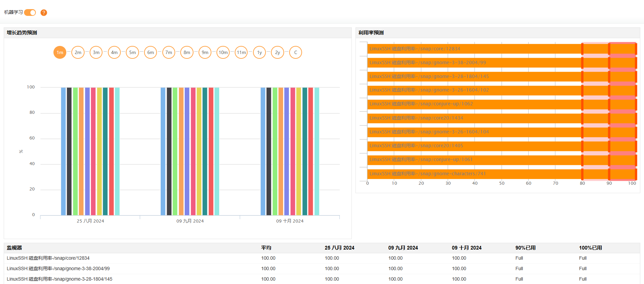Click the 平均 column header
The width and height of the screenshot is (644, 284).
pyautogui.click(x=266, y=248)
